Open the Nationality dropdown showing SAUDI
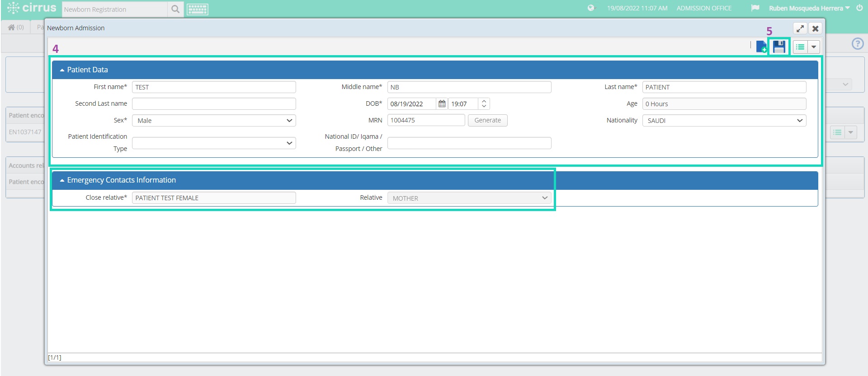Screen dimensions: 868x376 tap(724, 121)
